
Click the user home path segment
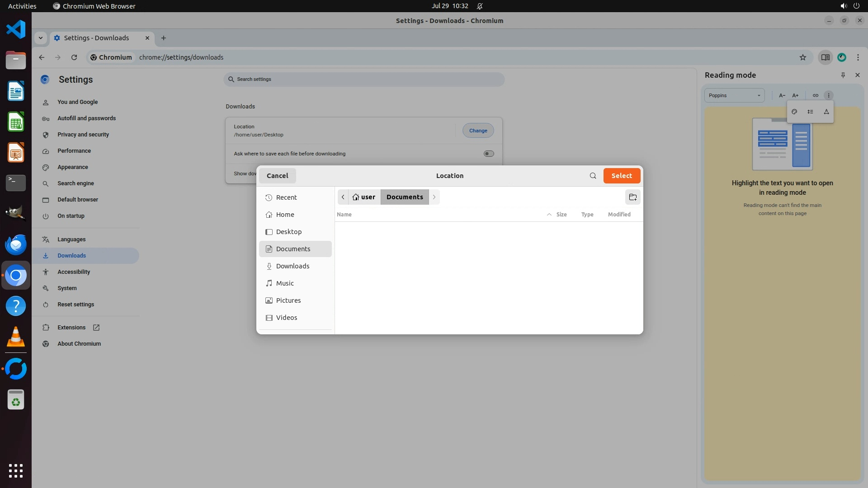coord(364,197)
